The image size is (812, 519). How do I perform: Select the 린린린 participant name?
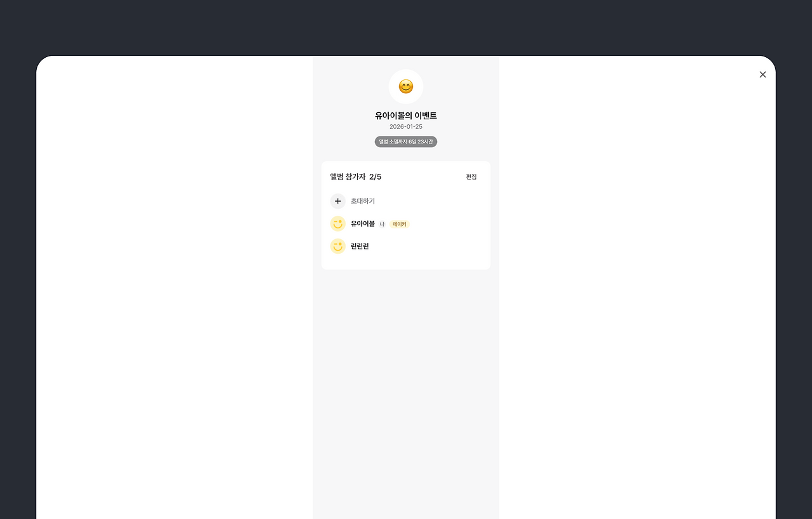[x=360, y=246]
